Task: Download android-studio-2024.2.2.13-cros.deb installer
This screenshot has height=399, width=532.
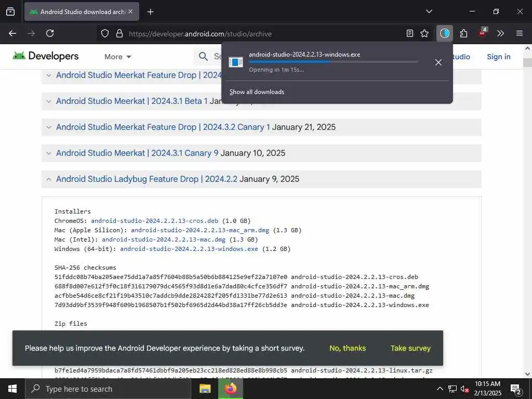Action: pyautogui.click(x=155, y=221)
